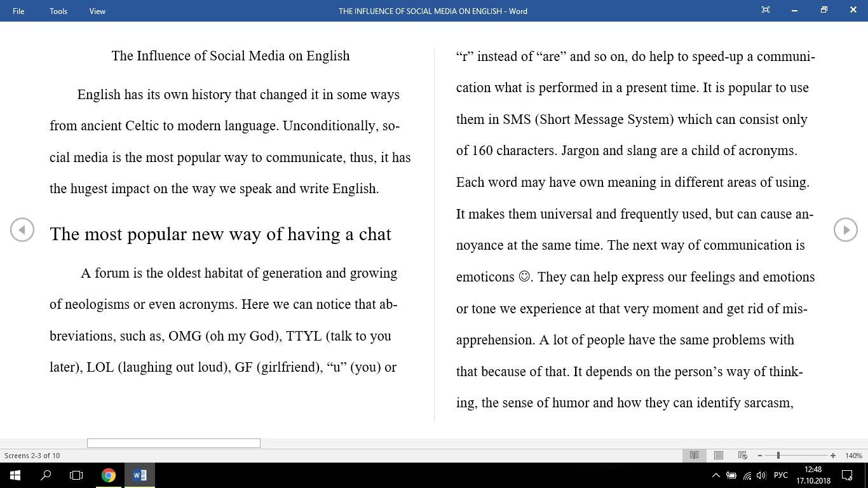The width and height of the screenshot is (868, 488).
Task: Click the zoom in plus button
Action: [x=832, y=456]
